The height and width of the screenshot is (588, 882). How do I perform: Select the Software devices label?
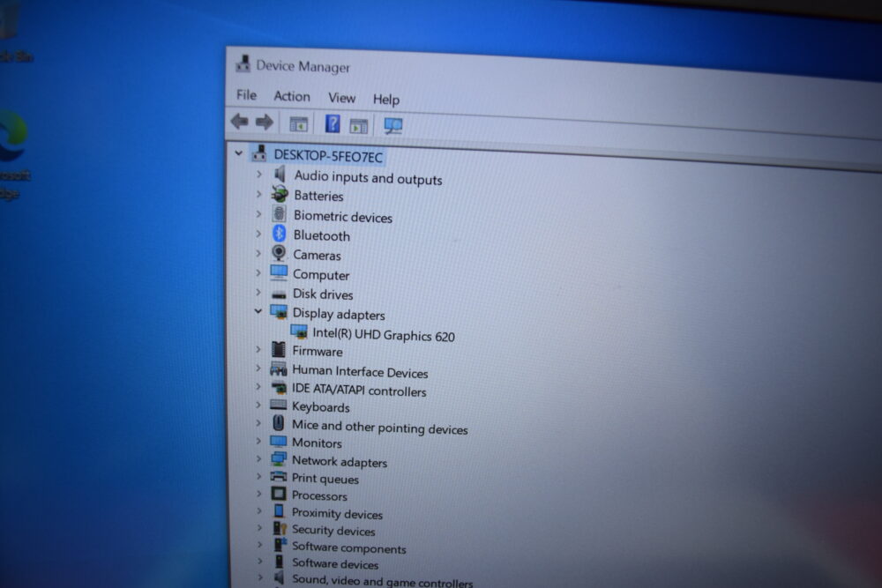point(335,563)
